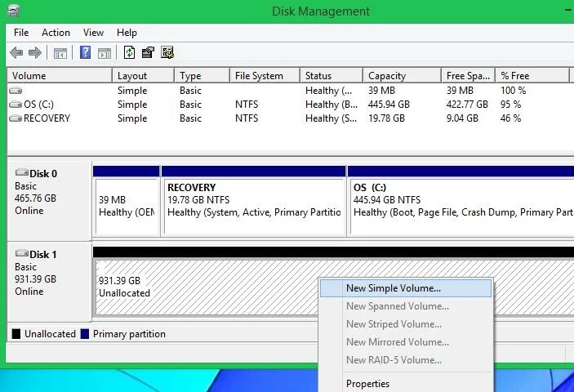This screenshot has height=392, width=574.
Task: Sort by the File System column header
Action: click(265, 76)
